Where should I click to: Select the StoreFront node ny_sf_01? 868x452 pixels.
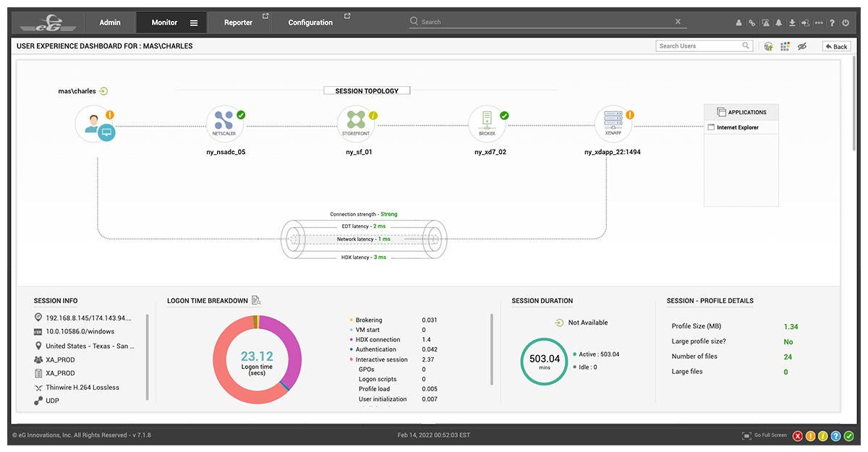click(356, 124)
